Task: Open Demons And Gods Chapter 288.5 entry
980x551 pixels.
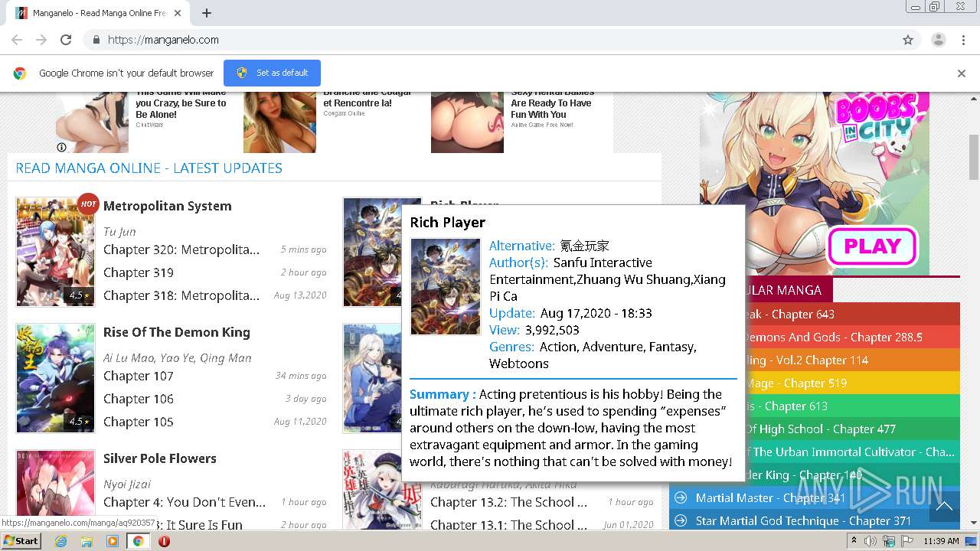Action: pos(852,337)
